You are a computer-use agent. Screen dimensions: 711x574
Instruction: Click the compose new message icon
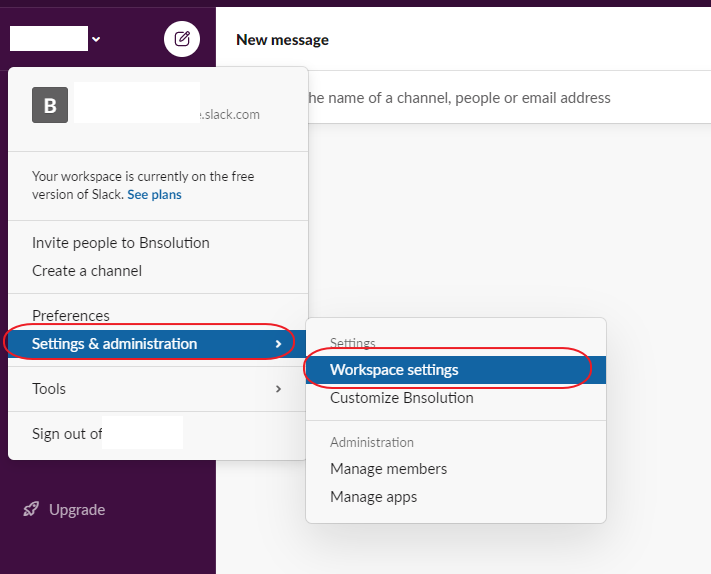tap(182, 39)
